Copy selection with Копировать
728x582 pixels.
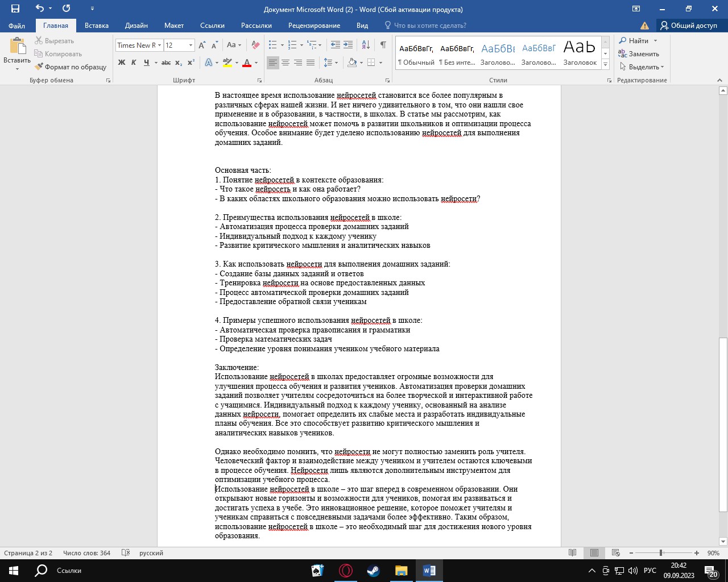[x=58, y=54]
